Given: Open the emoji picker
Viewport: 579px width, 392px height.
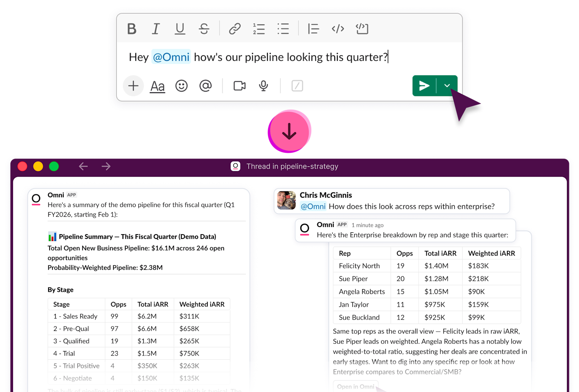Looking at the screenshot, I should point(181,86).
